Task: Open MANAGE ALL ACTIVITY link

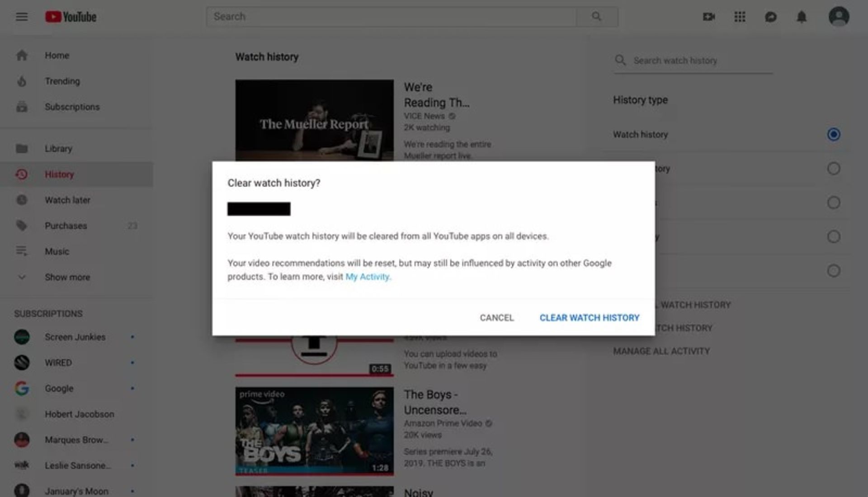Action: coord(661,351)
